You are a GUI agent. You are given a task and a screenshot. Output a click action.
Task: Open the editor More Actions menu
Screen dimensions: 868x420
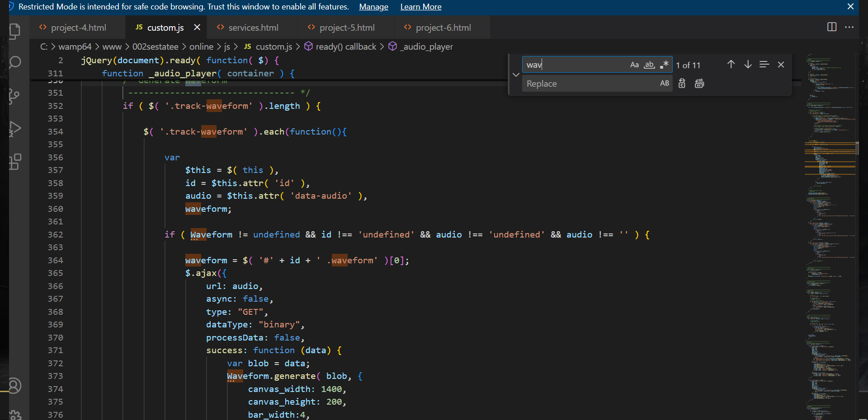point(849,27)
